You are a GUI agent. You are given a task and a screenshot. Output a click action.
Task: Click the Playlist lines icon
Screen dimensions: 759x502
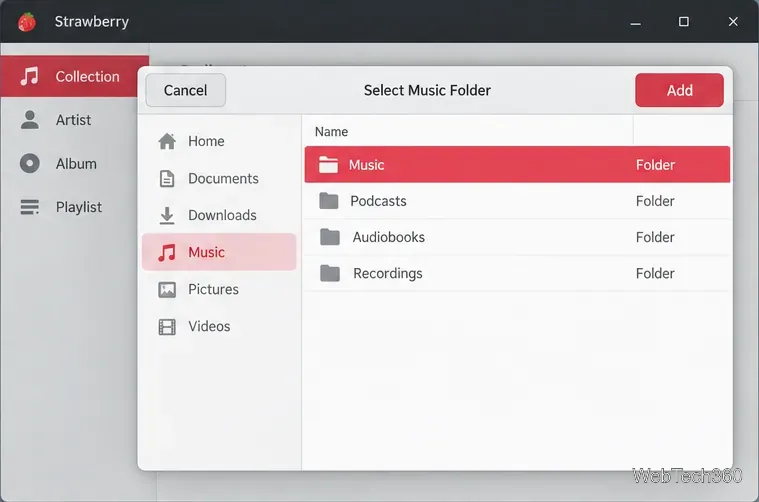click(30, 207)
